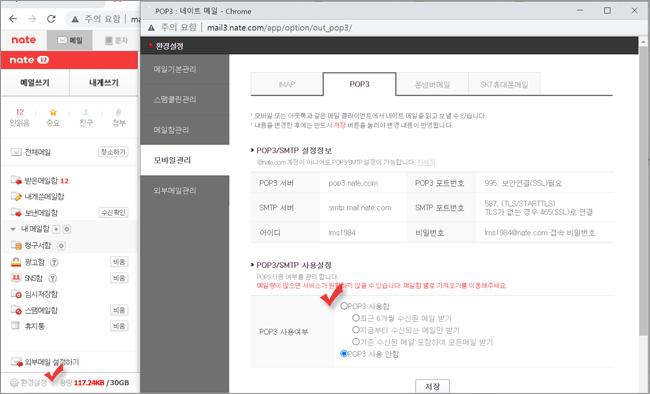The image size is (650, 394).
Task: Click the nate logo at top left
Action: point(24,40)
